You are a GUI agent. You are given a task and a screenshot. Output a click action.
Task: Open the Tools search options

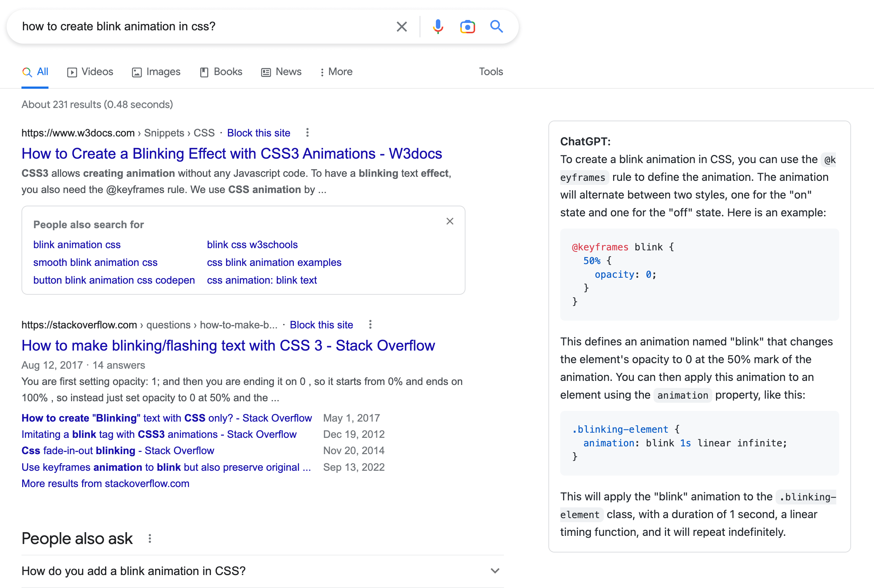coord(491,72)
